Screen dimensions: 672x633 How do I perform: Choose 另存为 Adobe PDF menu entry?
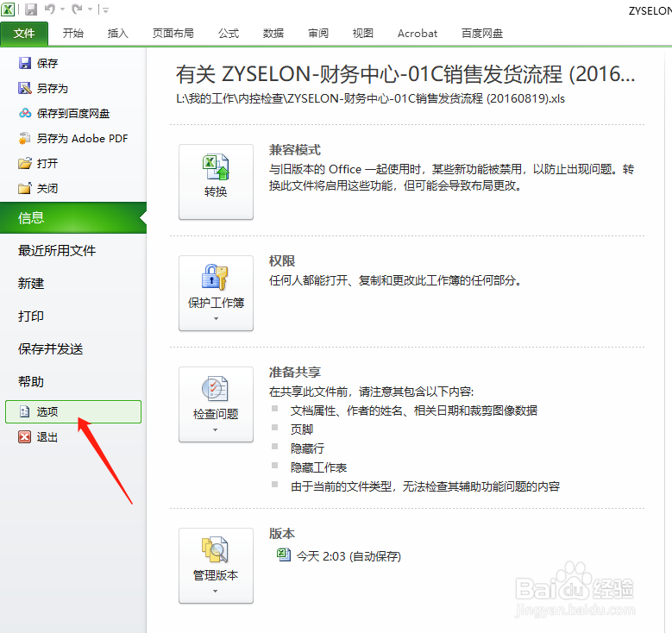(x=82, y=139)
